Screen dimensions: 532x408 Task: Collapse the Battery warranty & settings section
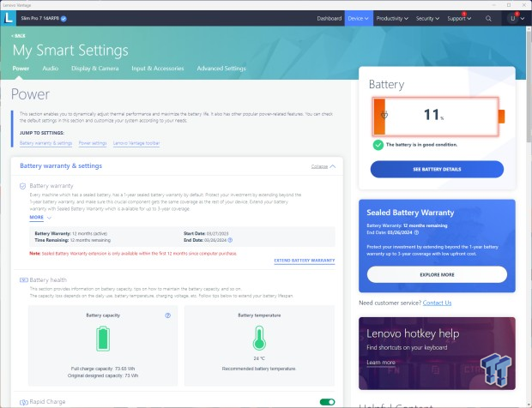click(x=323, y=166)
